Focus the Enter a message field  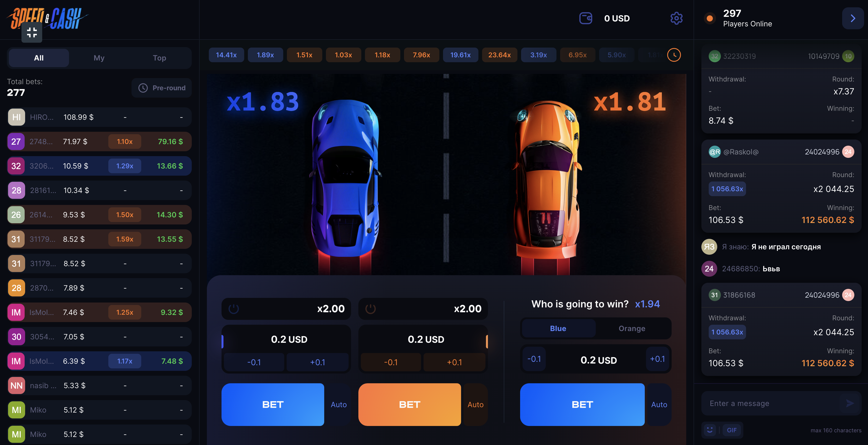click(x=775, y=403)
